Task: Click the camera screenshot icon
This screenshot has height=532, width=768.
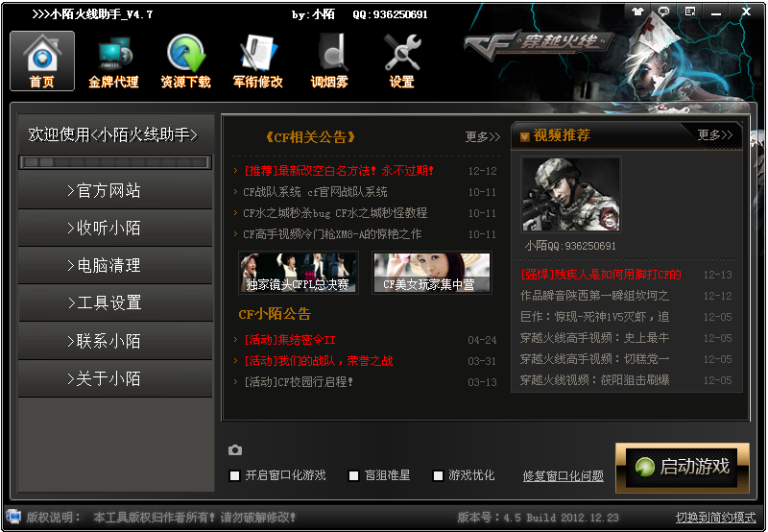Action: [235, 449]
